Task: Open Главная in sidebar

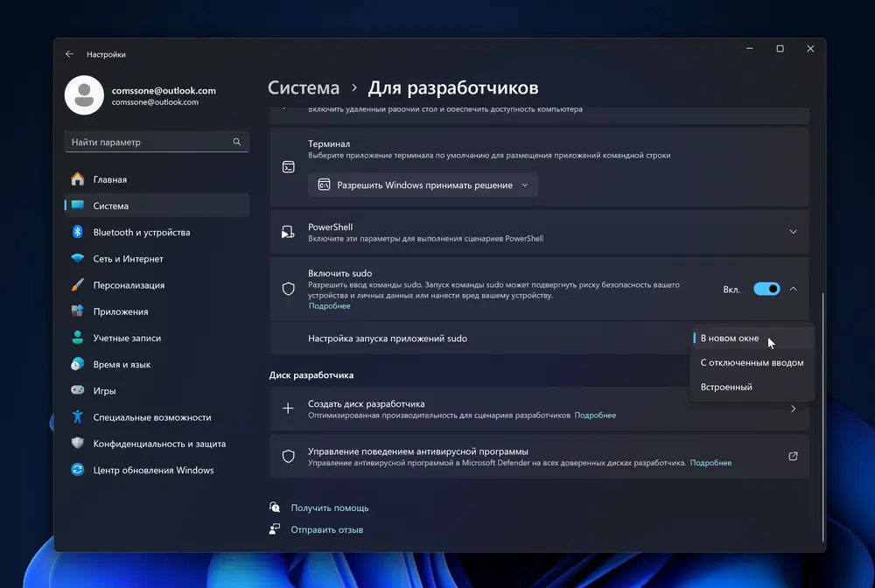Action: pyautogui.click(x=157, y=179)
